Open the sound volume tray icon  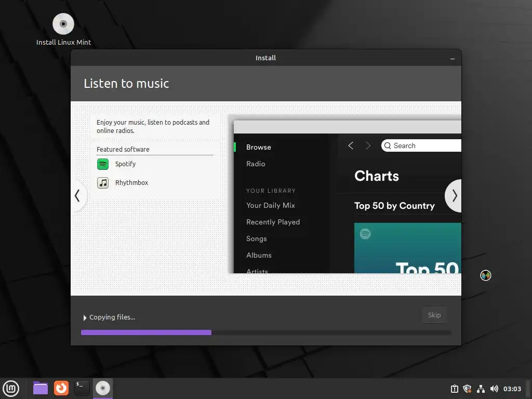point(494,389)
